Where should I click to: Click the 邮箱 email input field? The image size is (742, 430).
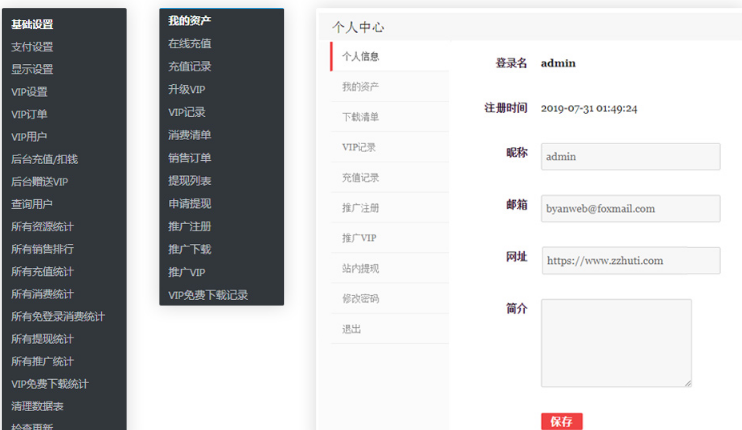(630, 209)
